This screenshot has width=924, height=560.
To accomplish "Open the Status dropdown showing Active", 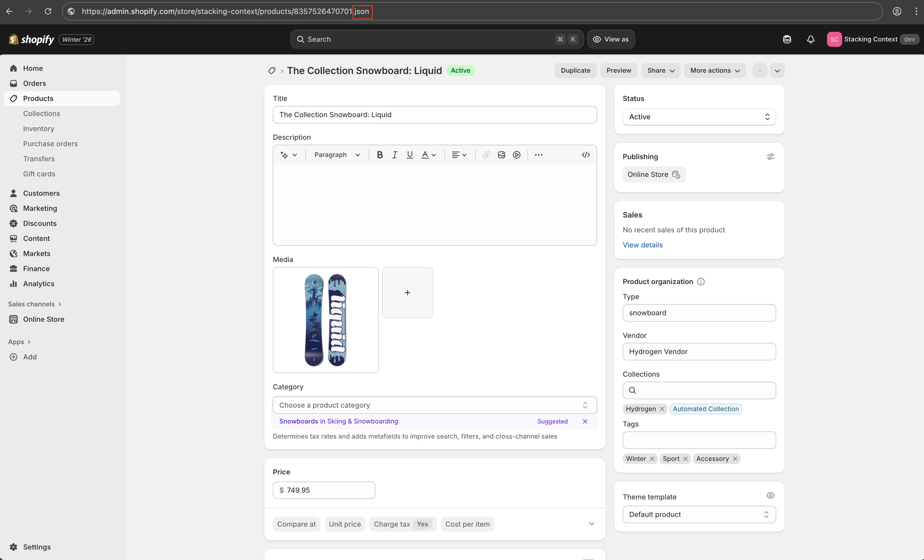I will (699, 117).
